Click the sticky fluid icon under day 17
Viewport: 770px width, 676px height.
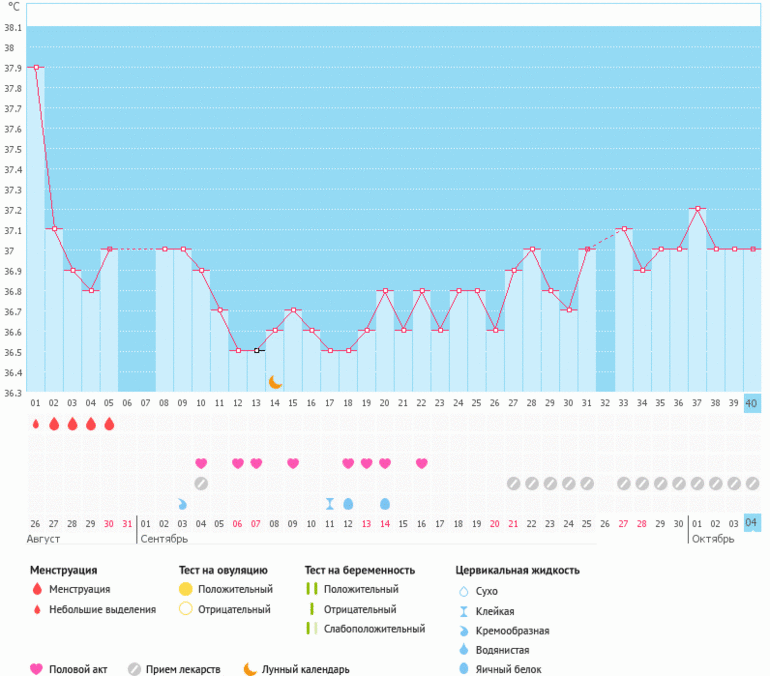click(330, 504)
